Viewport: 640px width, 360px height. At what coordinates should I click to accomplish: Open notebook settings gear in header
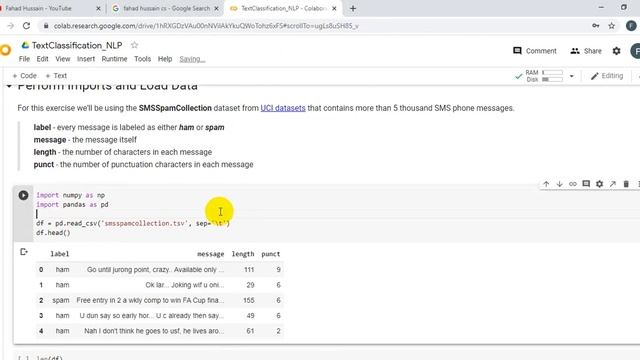click(616, 51)
